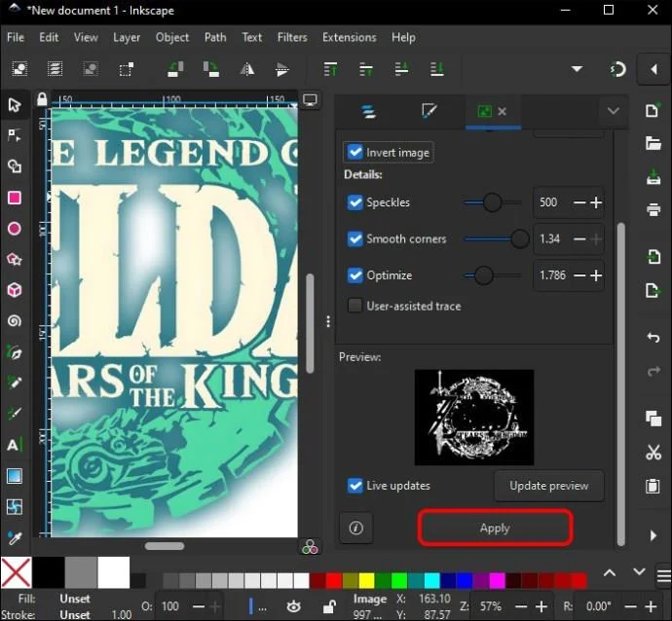The image size is (672, 621).
Task: Expand right commands bar overflow arrow
Action: click(x=653, y=535)
